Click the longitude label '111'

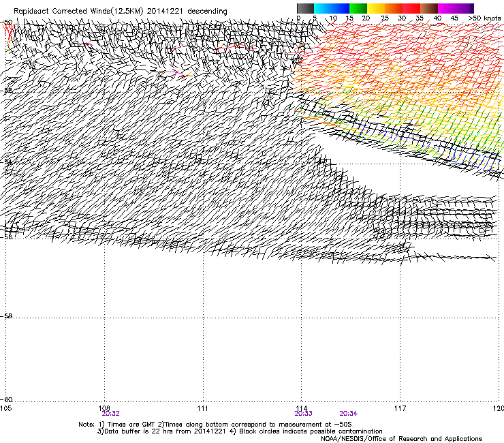click(x=202, y=408)
